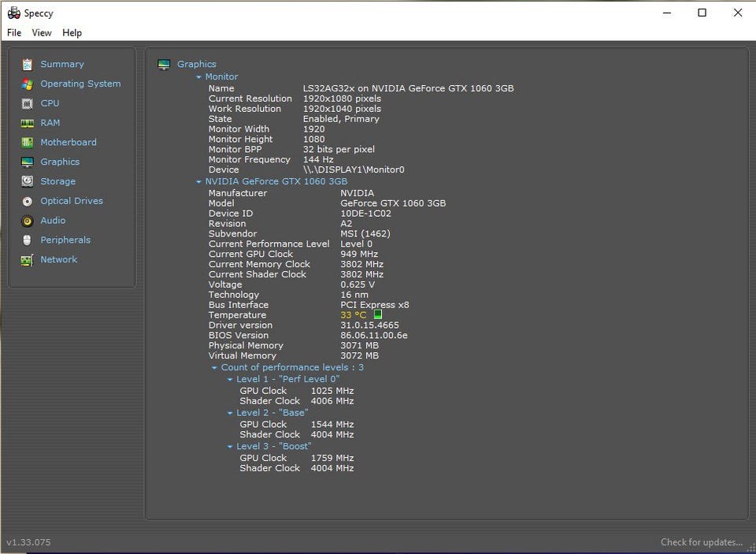Open the Network section

[59, 259]
